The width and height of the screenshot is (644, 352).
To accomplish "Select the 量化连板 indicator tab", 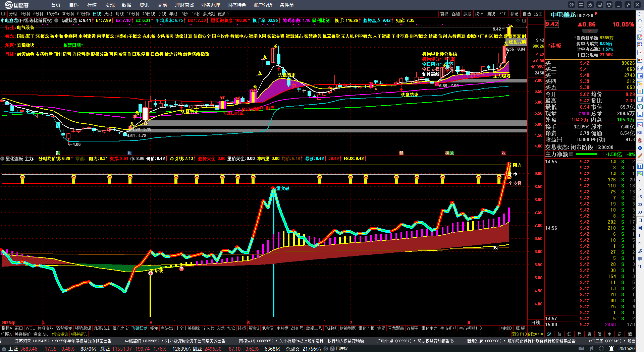I will pyautogui.click(x=366, y=328).
